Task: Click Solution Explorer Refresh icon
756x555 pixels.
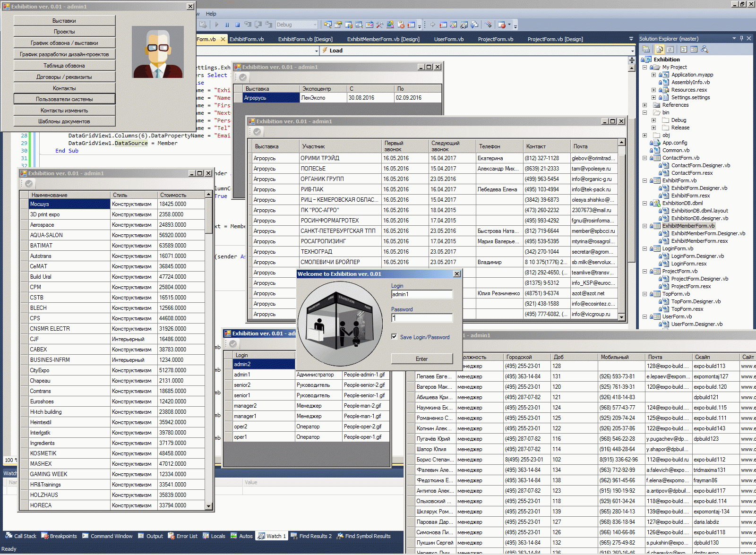Action: click(x=670, y=49)
